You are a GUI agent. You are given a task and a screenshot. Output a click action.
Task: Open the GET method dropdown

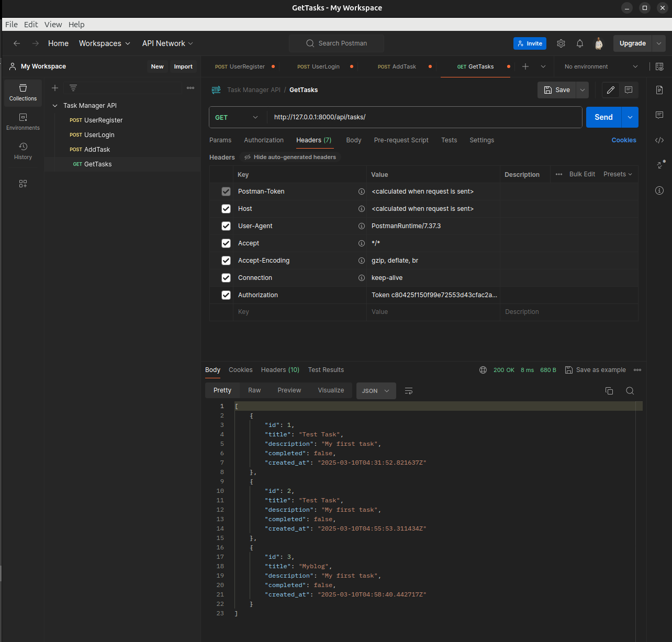tap(238, 117)
